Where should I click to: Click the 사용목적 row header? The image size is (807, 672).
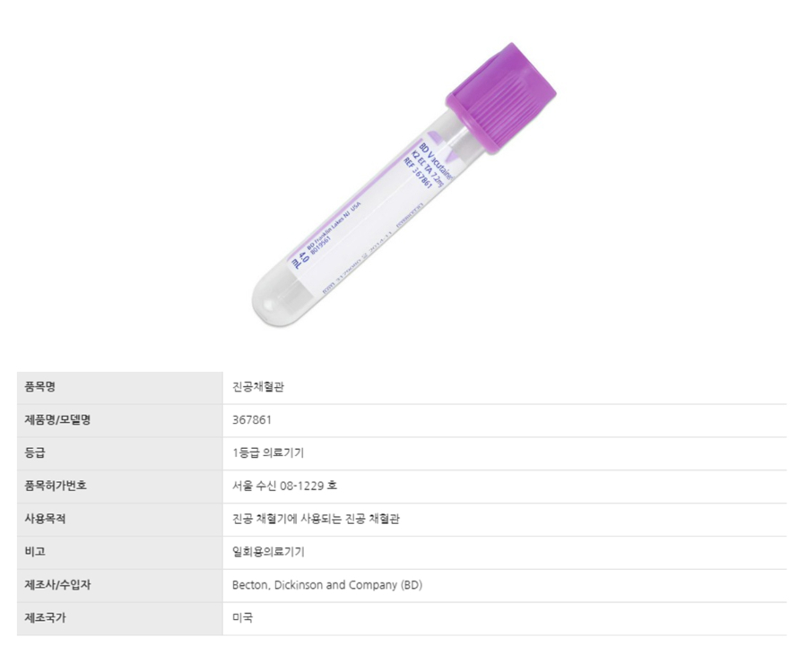click(46, 519)
